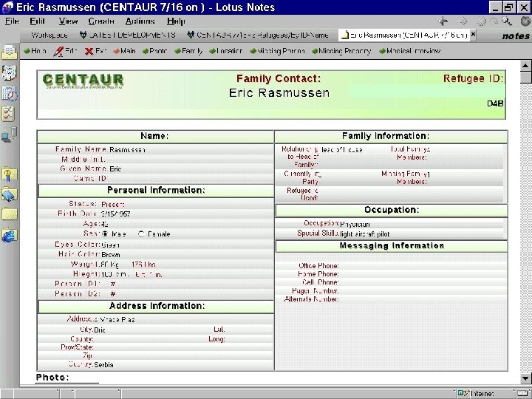
Task: Click the Missing Person action button
Action: [x=277, y=51]
